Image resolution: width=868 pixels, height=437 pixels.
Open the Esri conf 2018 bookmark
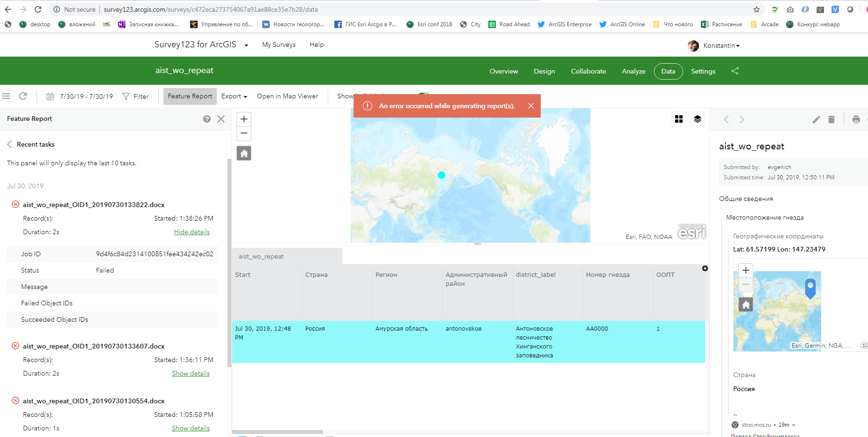point(429,24)
